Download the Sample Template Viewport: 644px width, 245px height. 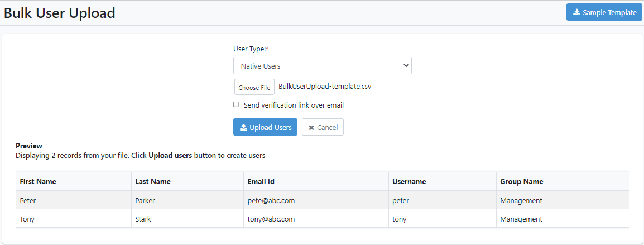point(604,12)
